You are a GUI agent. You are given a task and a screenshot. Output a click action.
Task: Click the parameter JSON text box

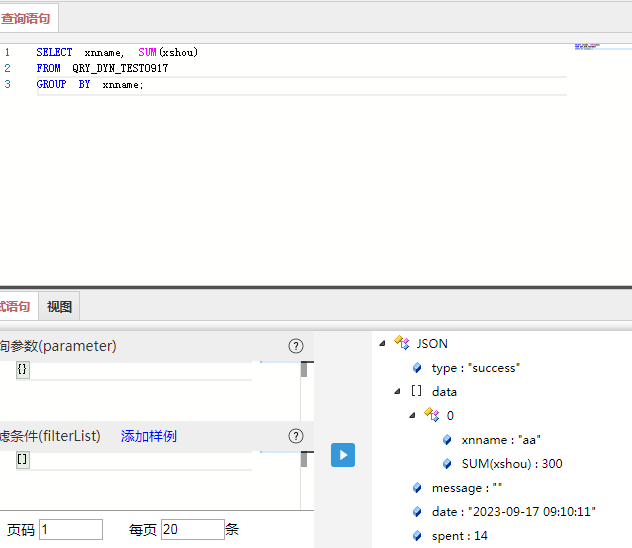[130, 370]
